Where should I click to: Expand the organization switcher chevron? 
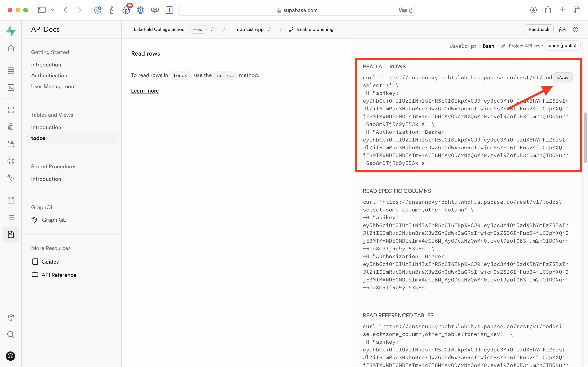click(x=212, y=29)
